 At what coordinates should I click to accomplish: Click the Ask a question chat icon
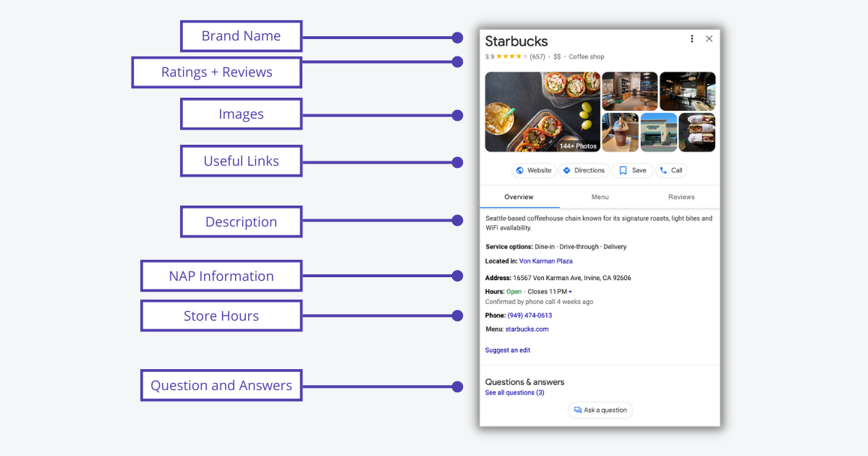[578, 410]
